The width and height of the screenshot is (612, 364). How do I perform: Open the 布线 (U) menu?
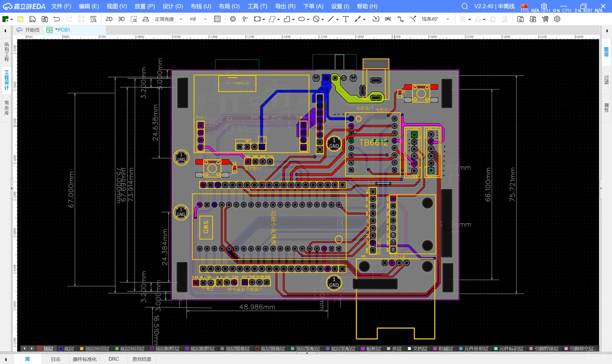201,6
